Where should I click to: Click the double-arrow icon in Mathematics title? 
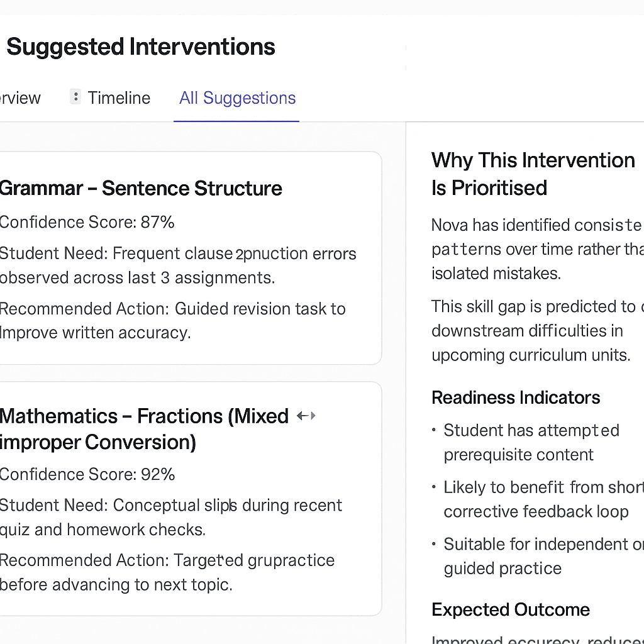pos(306,416)
